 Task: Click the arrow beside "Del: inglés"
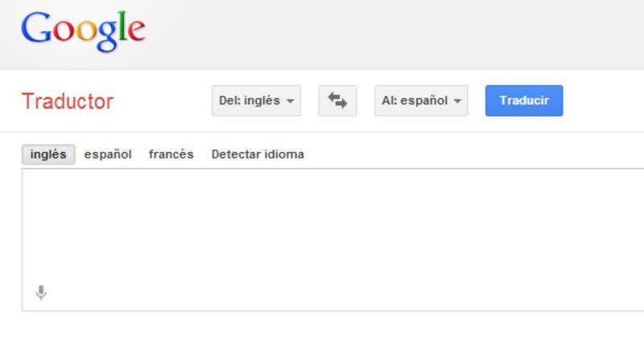(290, 101)
